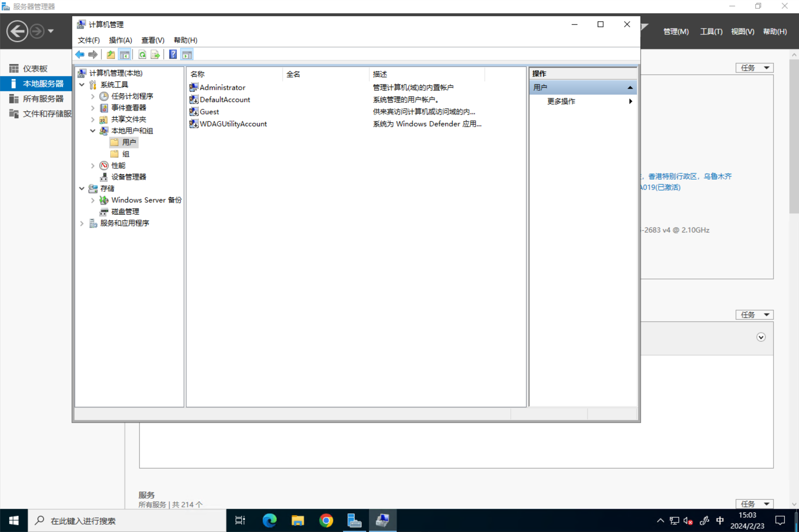Open the 操作(A) menu
The height and width of the screenshot is (532, 799).
click(120, 40)
